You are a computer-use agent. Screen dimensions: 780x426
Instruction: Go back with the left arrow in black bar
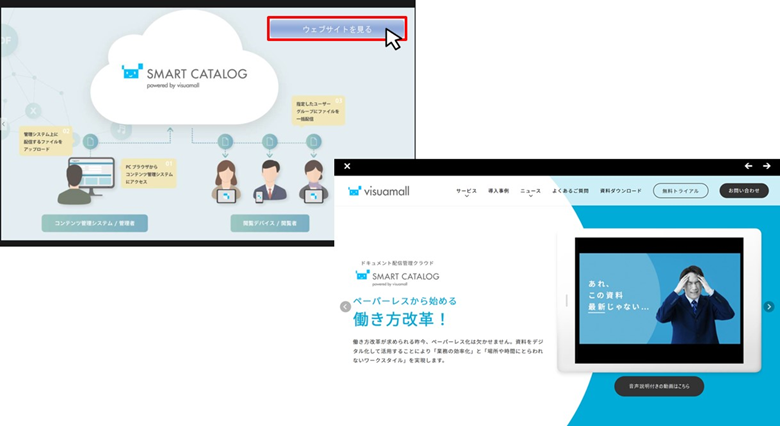tap(748, 166)
